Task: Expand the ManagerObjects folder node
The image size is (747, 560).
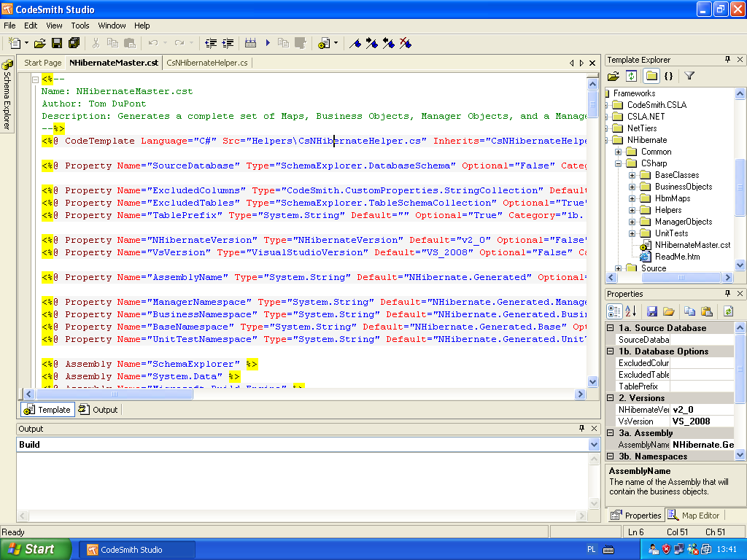Action: 632,222
